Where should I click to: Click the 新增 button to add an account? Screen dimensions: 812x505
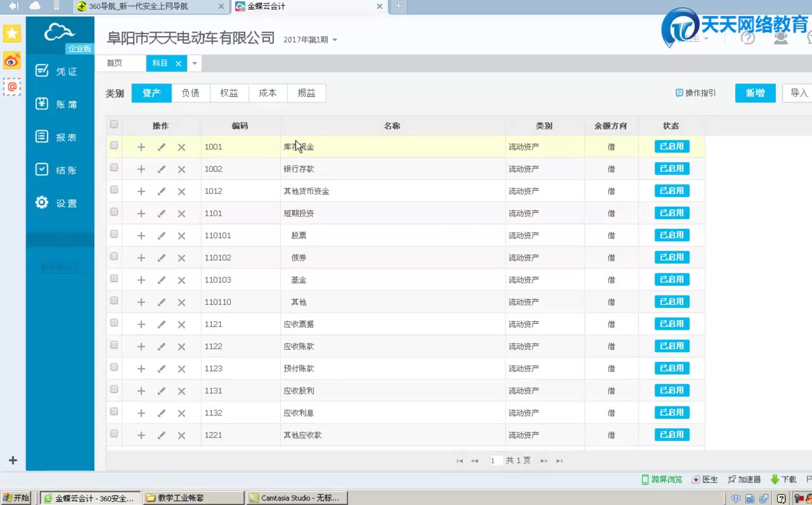[755, 93]
